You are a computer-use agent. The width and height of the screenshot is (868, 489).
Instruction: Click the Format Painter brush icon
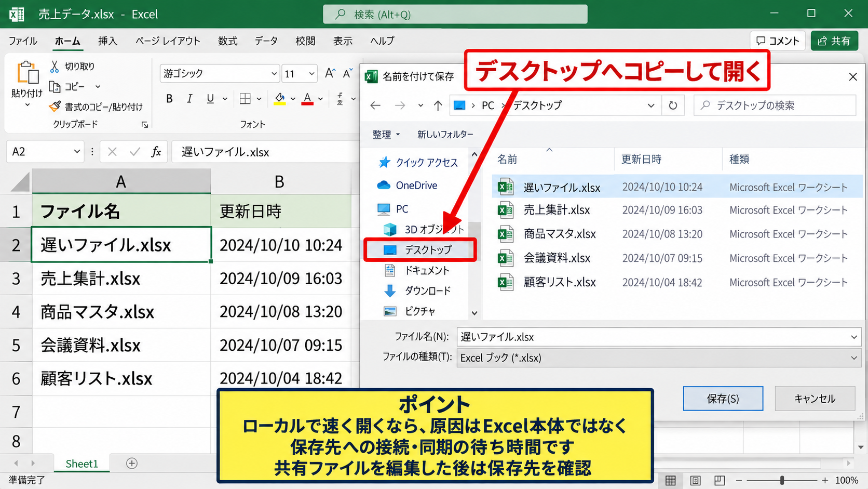[x=55, y=107]
